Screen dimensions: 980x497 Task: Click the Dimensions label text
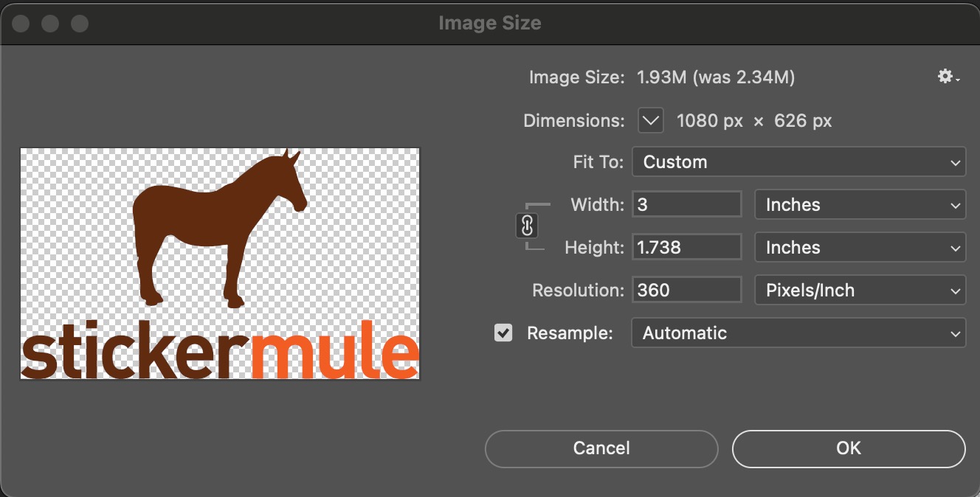[x=573, y=120]
